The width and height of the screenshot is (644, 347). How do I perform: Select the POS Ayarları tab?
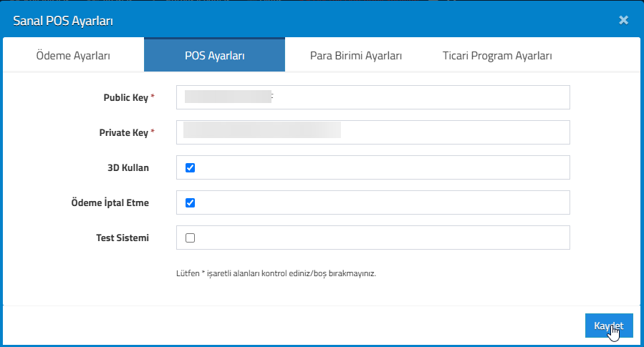click(214, 55)
